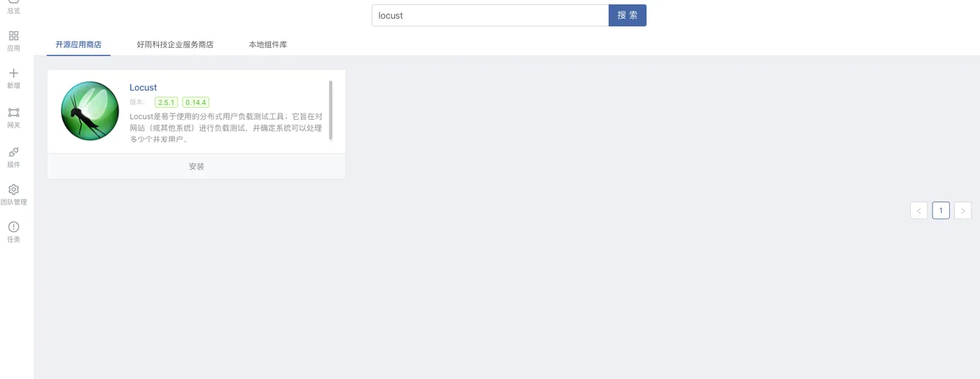The width and height of the screenshot is (980, 379).
Task: Open the 网关 gateway icon
Action: tap(13, 112)
